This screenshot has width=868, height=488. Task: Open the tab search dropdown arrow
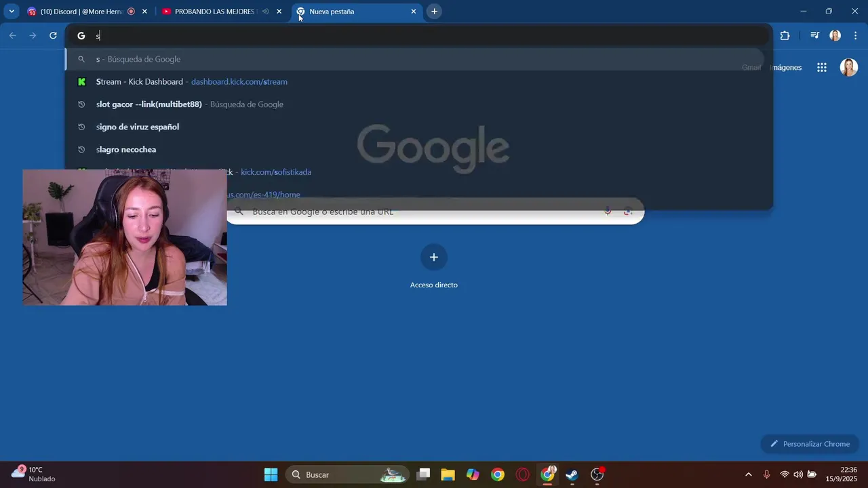tap(12, 12)
